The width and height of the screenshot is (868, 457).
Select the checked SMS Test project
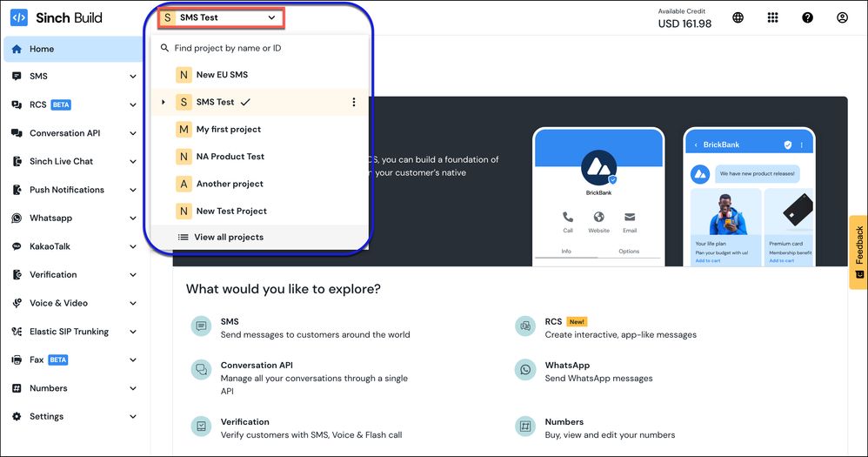click(x=260, y=102)
